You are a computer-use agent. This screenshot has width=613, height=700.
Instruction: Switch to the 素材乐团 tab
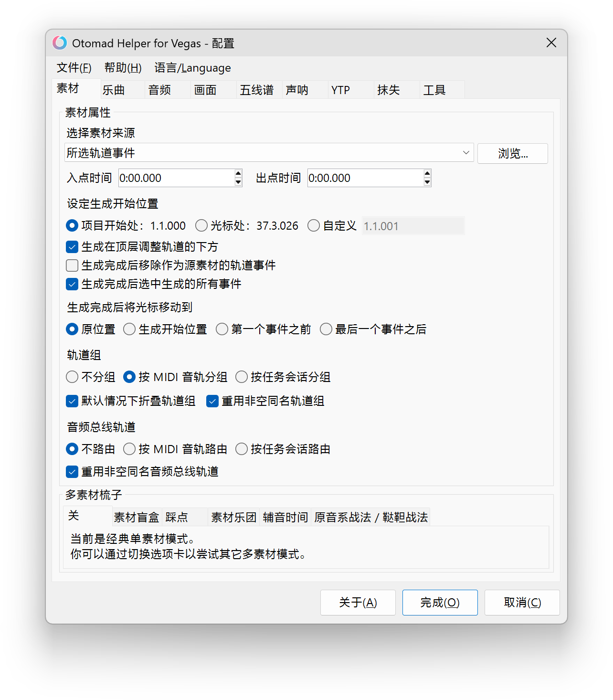click(x=234, y=517)
